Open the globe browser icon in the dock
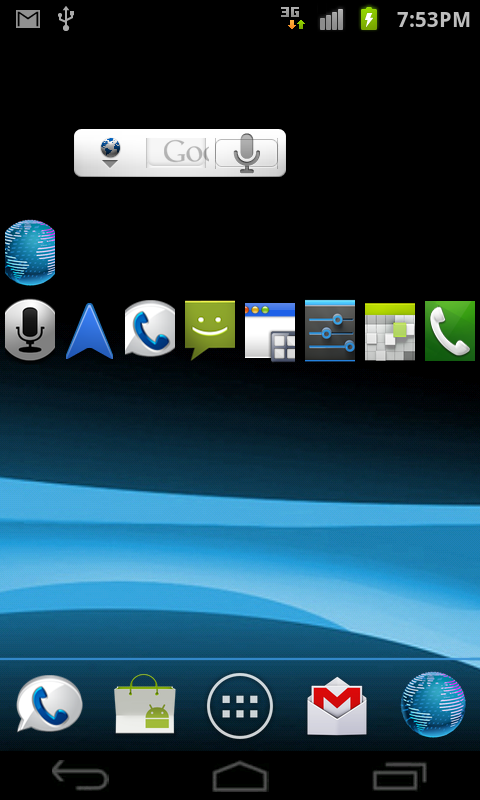 click(433, 705)
